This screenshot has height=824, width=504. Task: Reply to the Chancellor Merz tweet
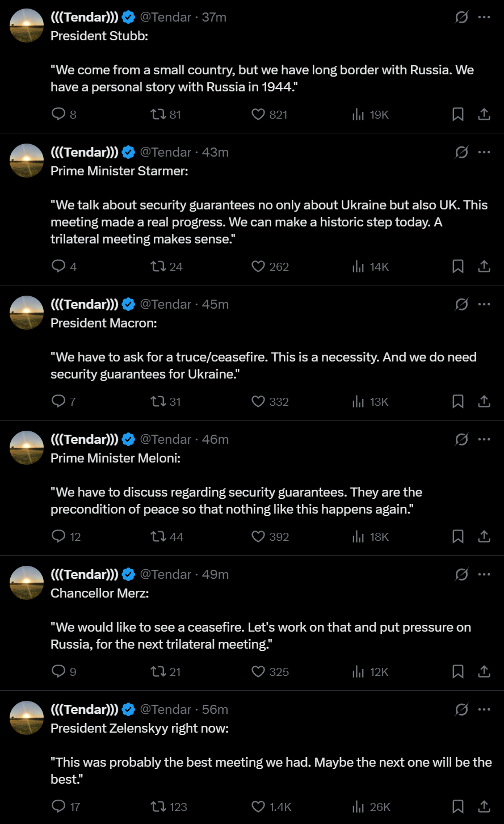click(58, 672)
